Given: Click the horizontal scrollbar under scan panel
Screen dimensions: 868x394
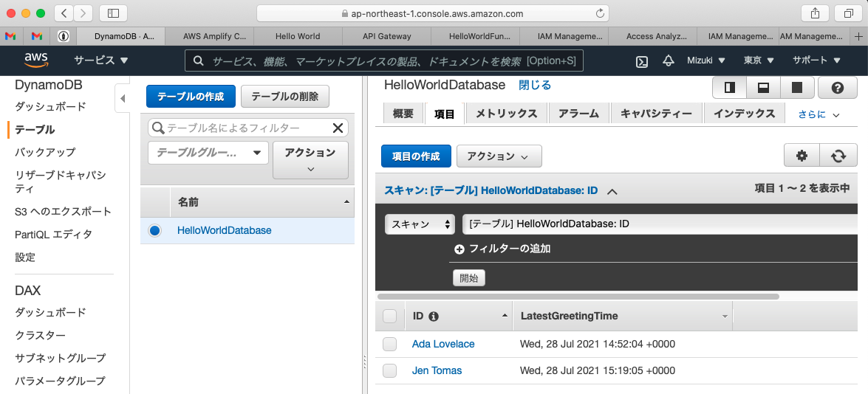Looking at the screenshot, I should point(577,297).
